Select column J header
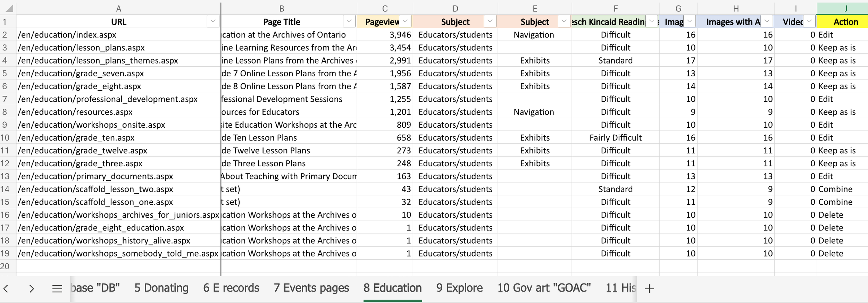868x303 pixels. click(x=842, y=8)
